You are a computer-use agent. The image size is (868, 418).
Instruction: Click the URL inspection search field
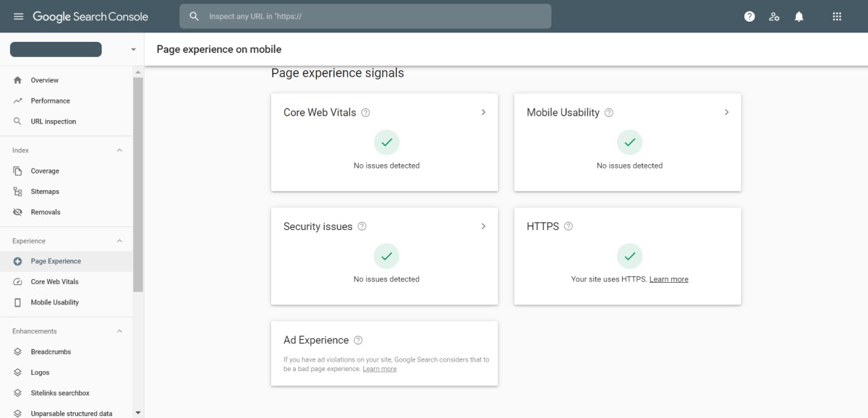pos(365,16)
